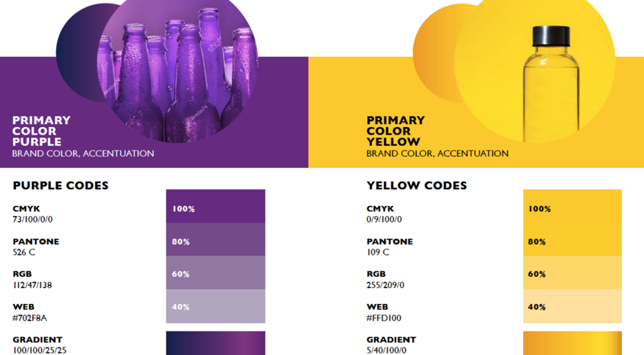Choose the purple 40% tint swatch
Viewport: 644px width, 355px height.
(x=216, y=306)
